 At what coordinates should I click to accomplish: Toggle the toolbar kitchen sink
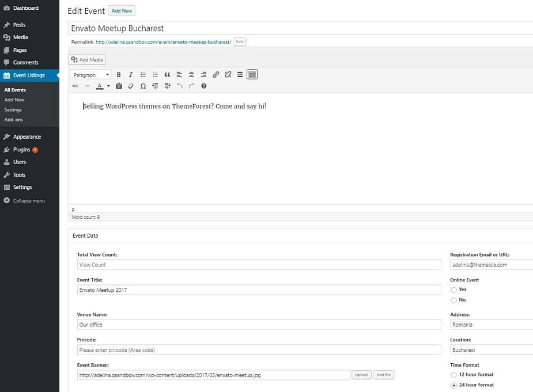(x=252, y=74)
